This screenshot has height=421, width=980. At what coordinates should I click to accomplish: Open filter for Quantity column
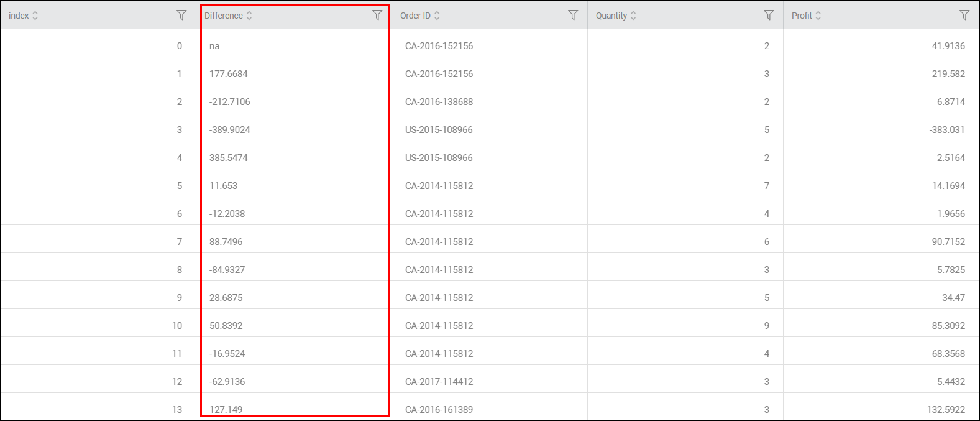point(768,15)
